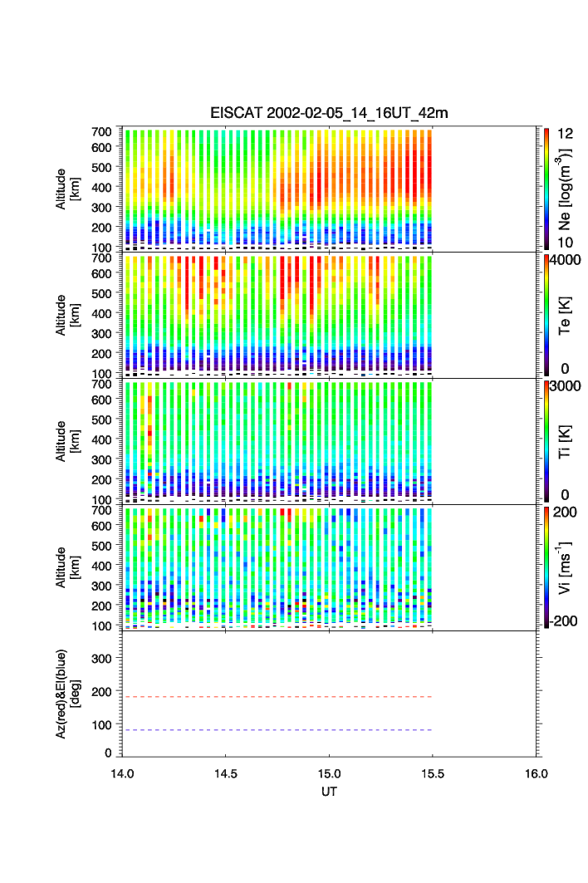This screenshot has width=588, height=883.
Task: Click the 3000 maximum on Ti color bar
Action: click(x=568, y=386)
